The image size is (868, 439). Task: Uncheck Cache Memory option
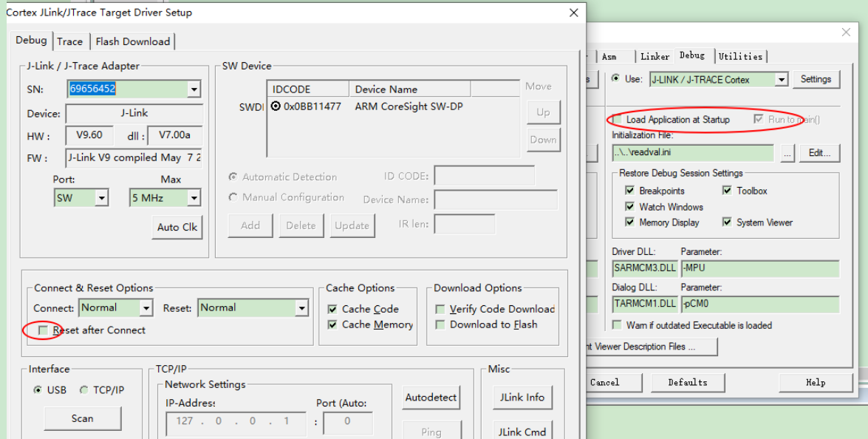pyautogui.click(x=332, y=324)
